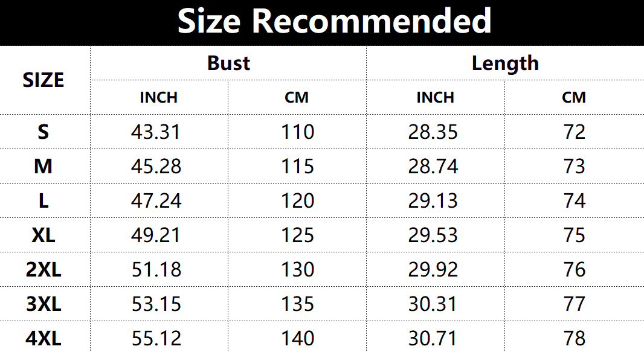Click the 72 length CM cell
The image size is (644, 352).
pos(574,132)
